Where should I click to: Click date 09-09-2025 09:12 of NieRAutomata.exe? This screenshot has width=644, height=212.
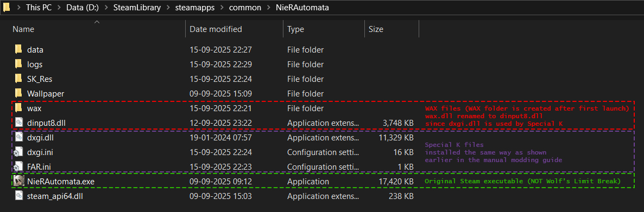click(220, 181)
